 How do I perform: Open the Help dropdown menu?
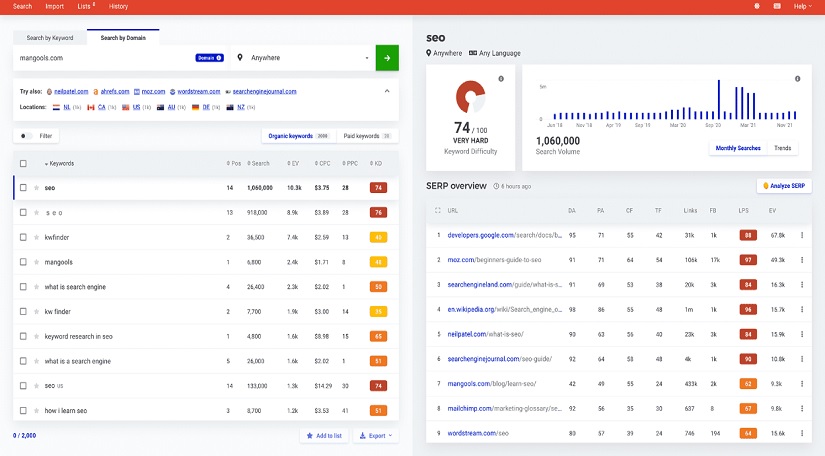click(802, 6)
